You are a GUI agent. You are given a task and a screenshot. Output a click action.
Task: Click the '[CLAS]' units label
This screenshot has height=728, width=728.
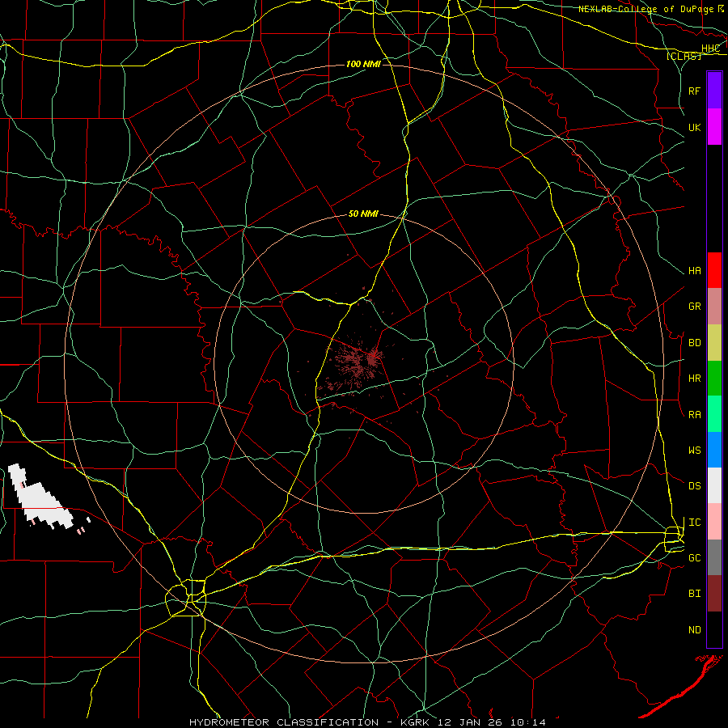tap(684, 57)
